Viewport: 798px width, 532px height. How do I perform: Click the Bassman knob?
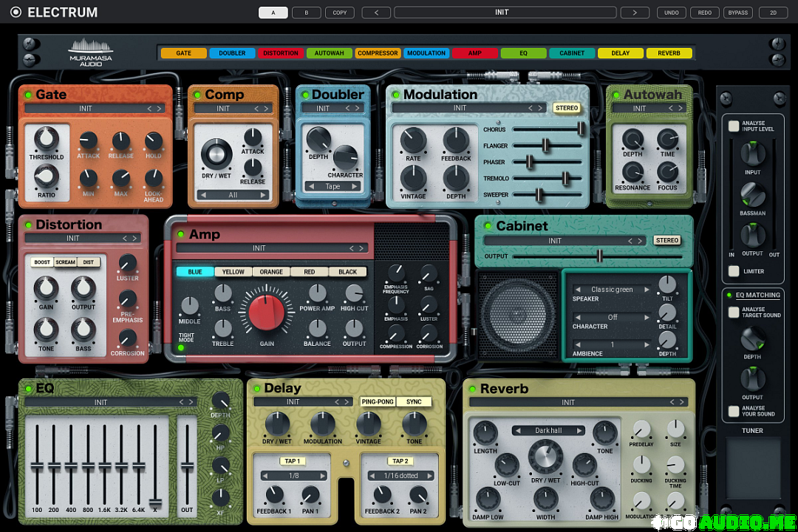753,195
